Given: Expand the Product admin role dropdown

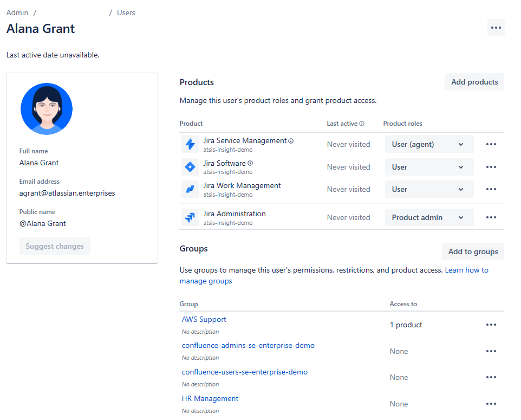Looking at the screenshot, I should tap(429, 217).
